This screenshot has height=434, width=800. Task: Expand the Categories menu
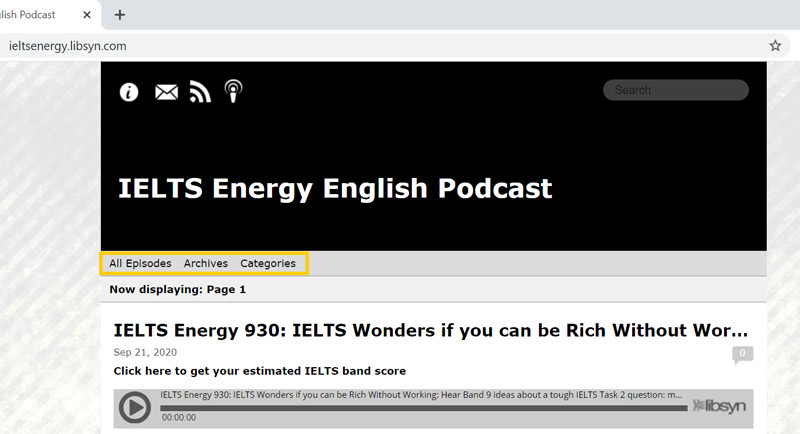(268, 264)
